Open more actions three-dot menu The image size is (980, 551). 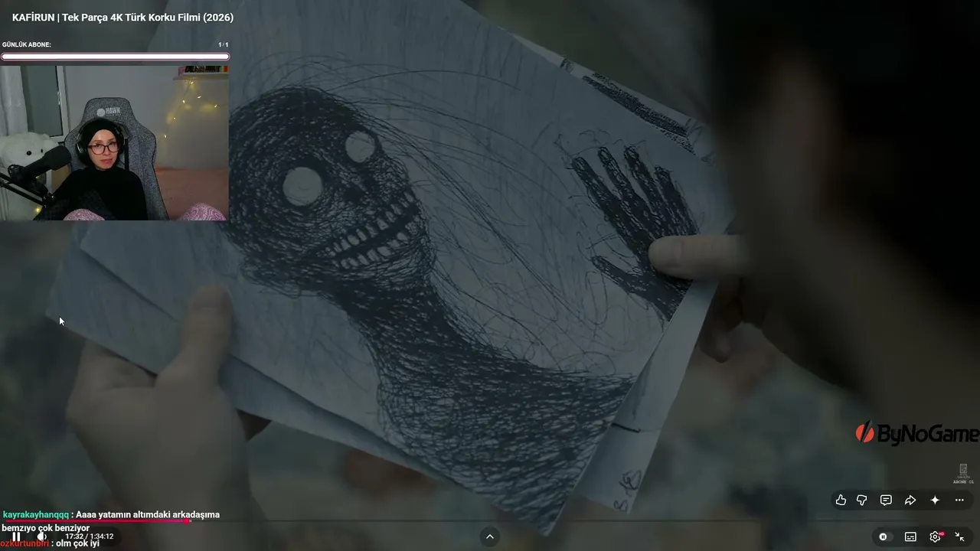click(x=959, y=500)
